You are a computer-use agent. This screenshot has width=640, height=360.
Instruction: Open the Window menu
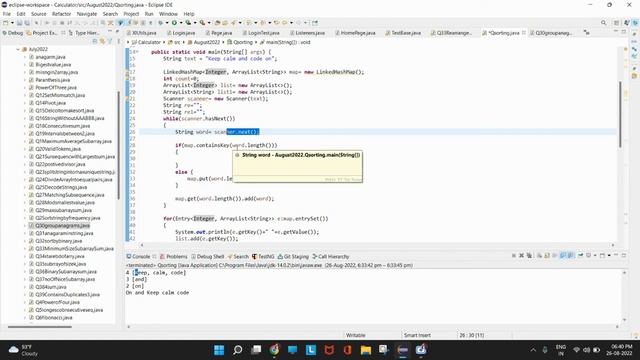[168, 14]
